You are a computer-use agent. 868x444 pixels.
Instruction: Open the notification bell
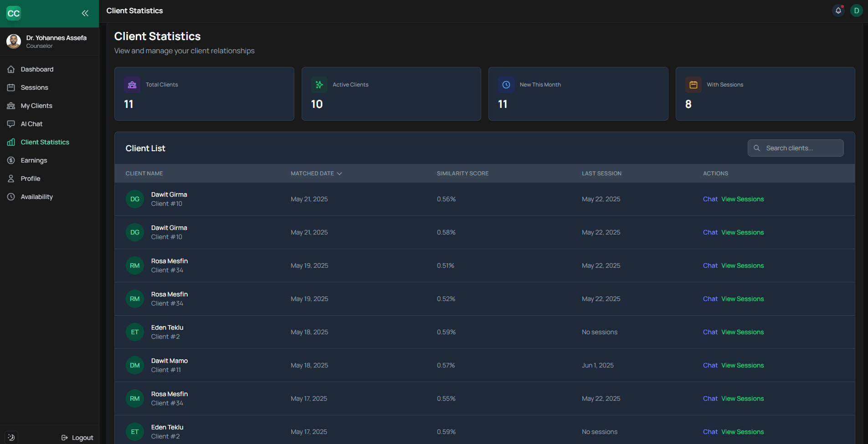[x=838, y=10]
